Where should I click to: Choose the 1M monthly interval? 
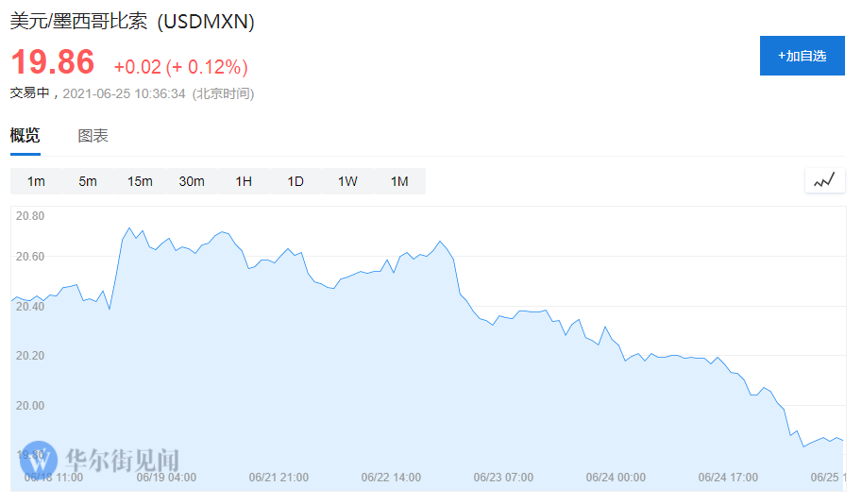399,181
